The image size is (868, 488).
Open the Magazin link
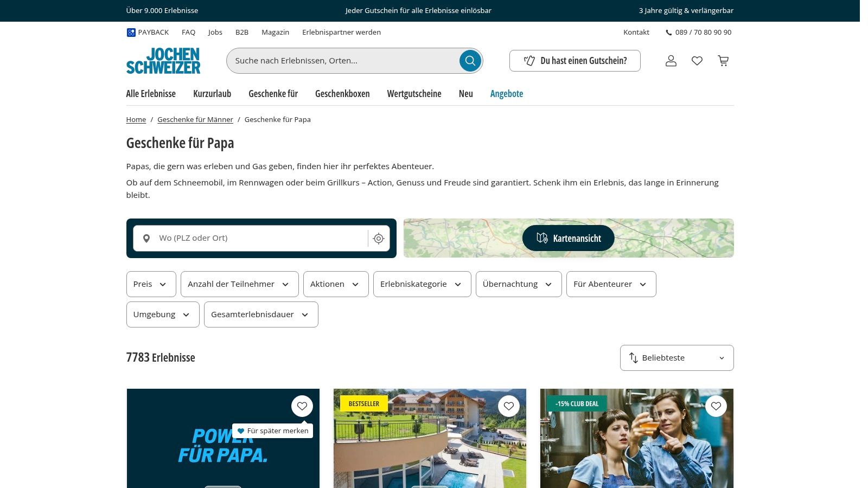(276, 33)
